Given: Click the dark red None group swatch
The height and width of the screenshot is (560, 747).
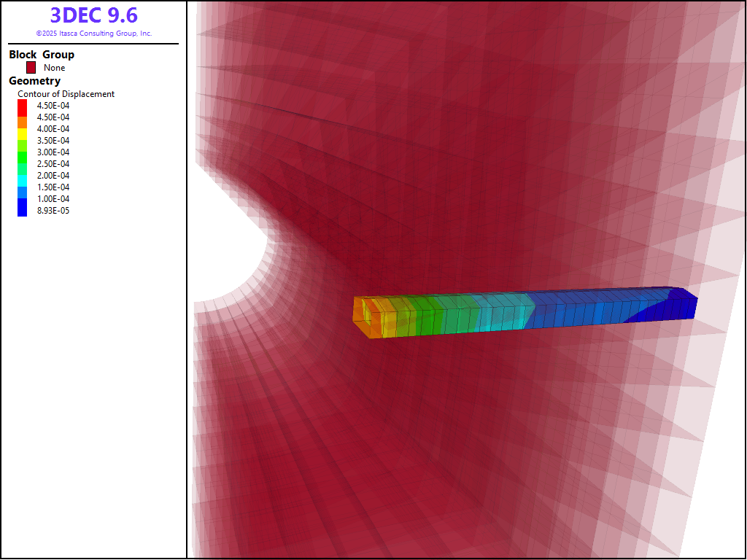Looking at the screenshot, I should (x=31, y=67).
